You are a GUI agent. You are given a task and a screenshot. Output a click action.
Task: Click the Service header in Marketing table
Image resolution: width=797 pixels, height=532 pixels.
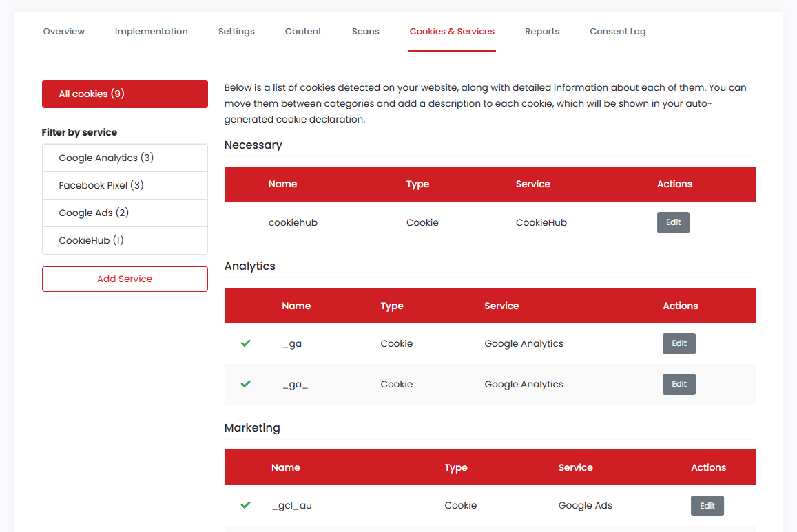[x=575, y=467]
